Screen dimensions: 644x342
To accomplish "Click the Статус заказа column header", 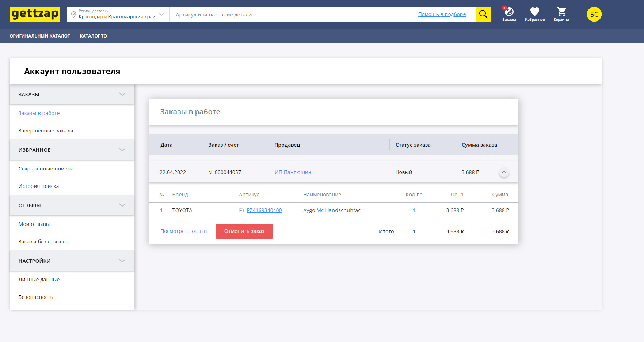I will (413, 145).
